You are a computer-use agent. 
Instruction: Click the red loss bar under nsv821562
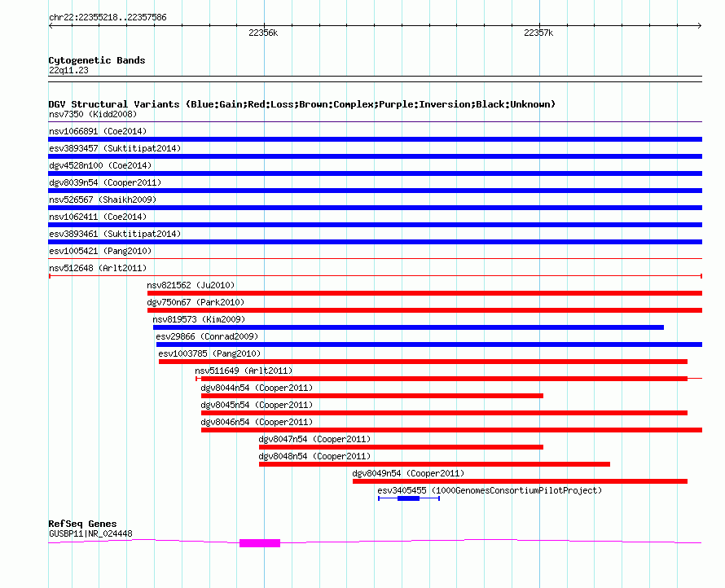424,293
